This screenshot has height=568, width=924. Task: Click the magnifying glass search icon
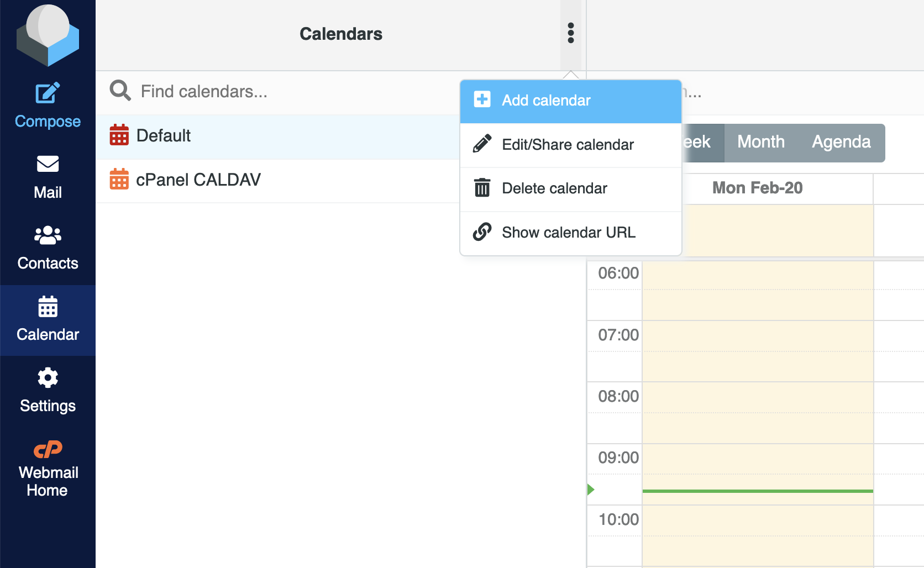click(120, 91)
